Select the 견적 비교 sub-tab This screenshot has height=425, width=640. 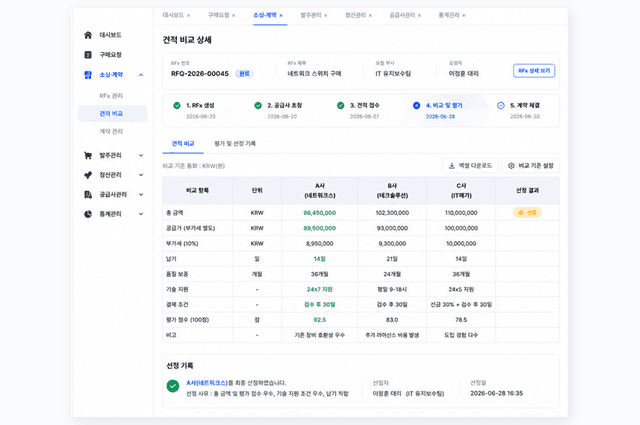click(183, 144)
